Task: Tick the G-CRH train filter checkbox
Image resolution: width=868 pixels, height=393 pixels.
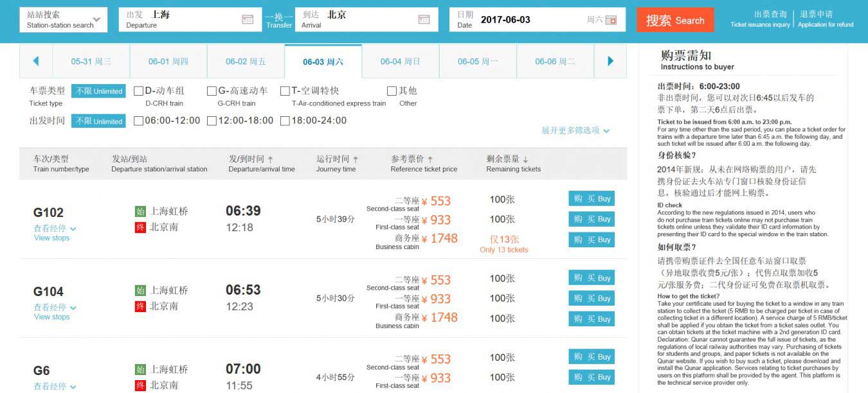Action: coord(212,91)
